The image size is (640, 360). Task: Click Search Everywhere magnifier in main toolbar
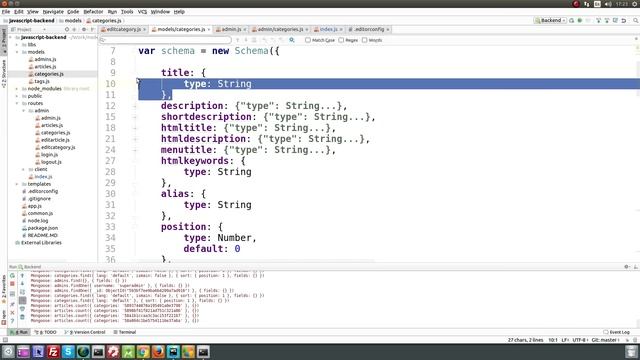coord(636,20)
